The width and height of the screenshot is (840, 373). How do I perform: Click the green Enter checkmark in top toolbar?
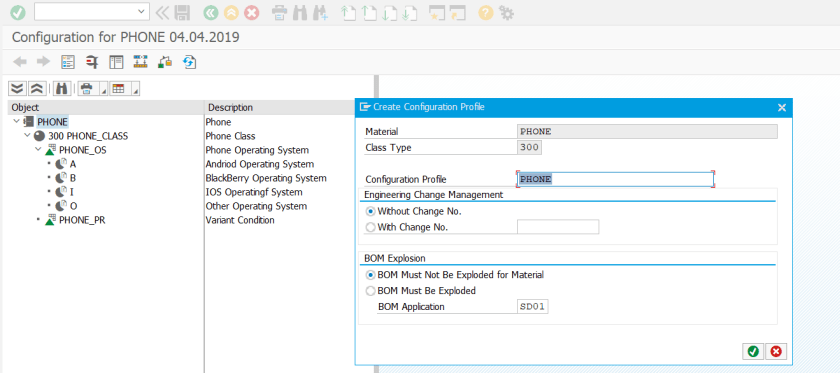(18, 12)
